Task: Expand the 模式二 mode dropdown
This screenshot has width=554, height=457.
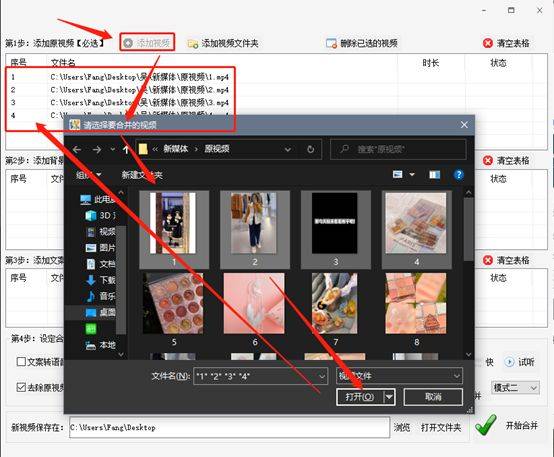Action: click(516, 388)
